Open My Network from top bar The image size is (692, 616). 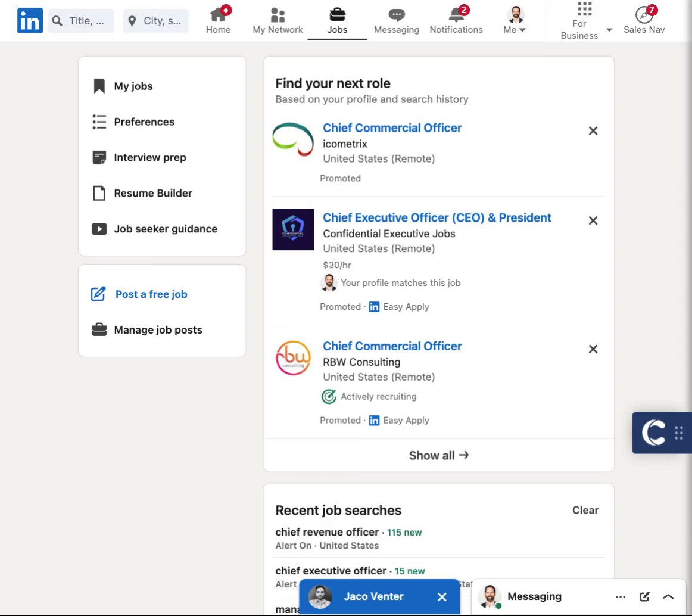point(278,20)
